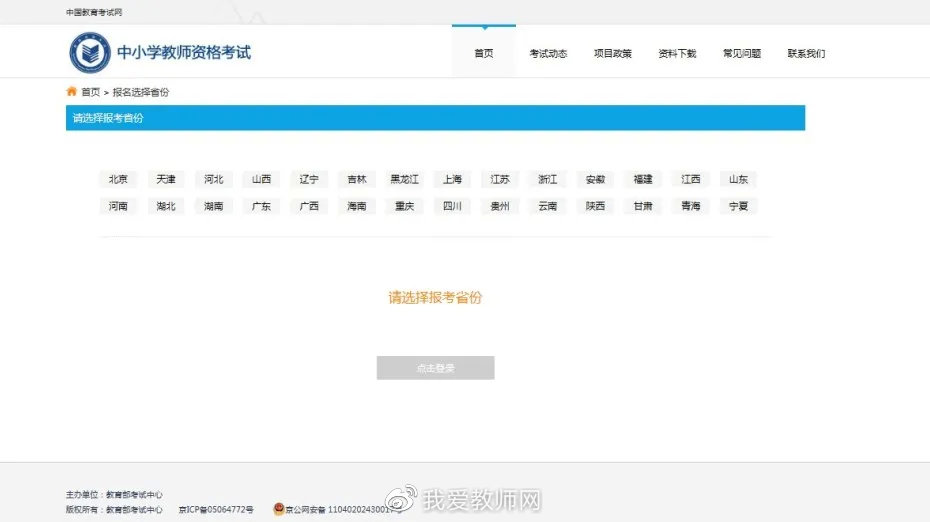This screenshot has width=930, height=522.
Task: Select province 山西
Action: [x=262, y=179]
